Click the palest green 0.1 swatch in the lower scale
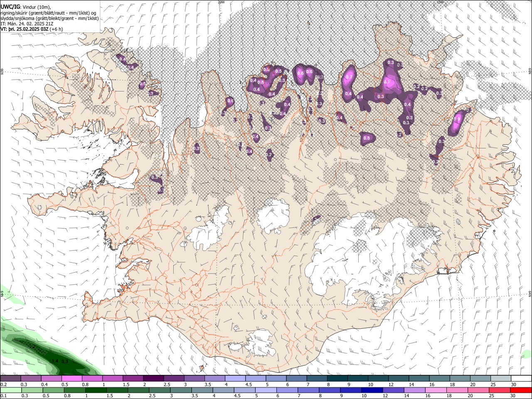Viewport: 532px width, 399px height. pos(11,390)
